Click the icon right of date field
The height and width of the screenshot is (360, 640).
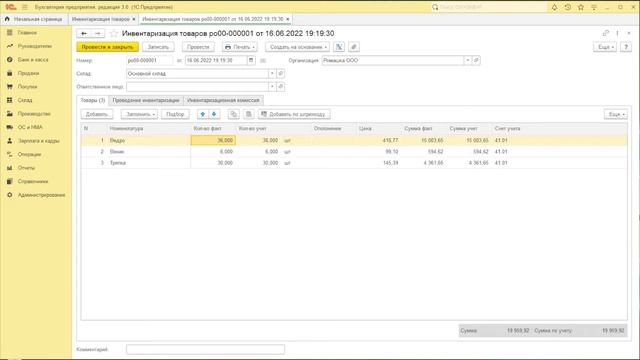click(x=263, y=60)
